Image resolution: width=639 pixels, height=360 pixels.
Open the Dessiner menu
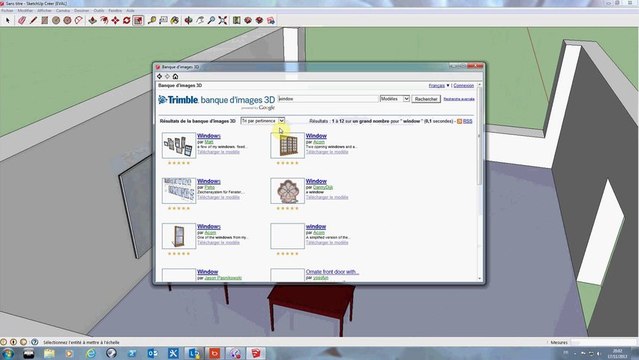tap(82, 11)
